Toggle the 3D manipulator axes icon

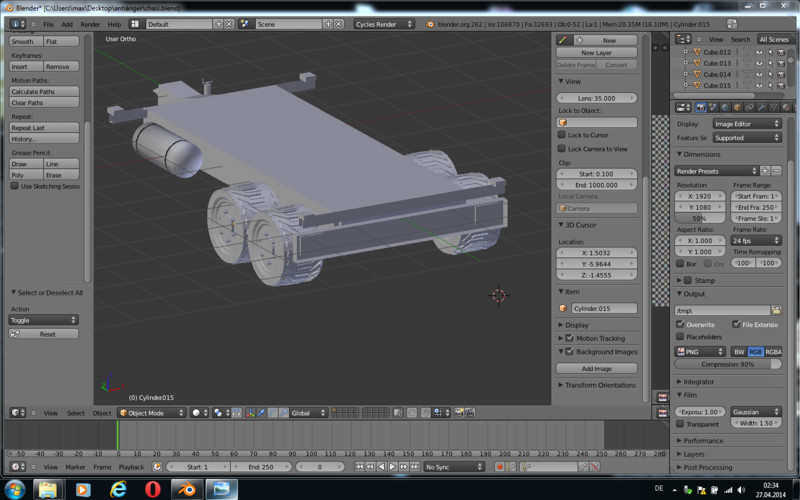pos(251,413)
